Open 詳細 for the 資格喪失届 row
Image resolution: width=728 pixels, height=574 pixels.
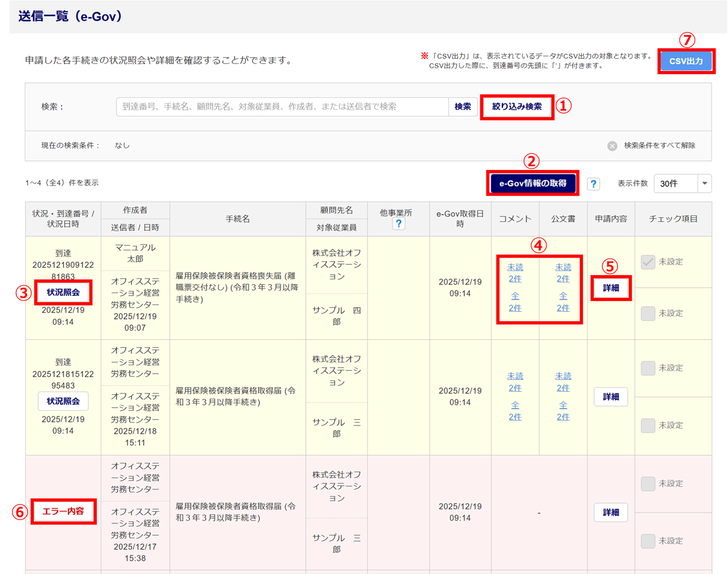click(610, 288)
